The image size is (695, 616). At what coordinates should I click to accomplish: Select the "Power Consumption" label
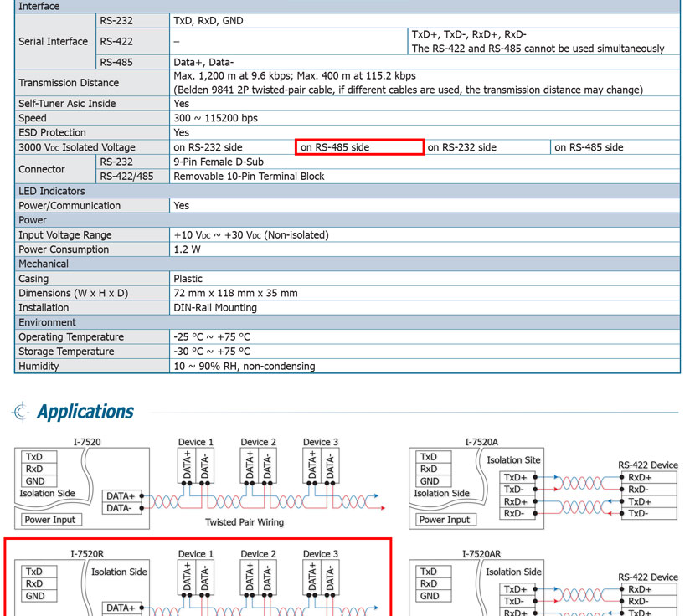[x=64, y=249]
